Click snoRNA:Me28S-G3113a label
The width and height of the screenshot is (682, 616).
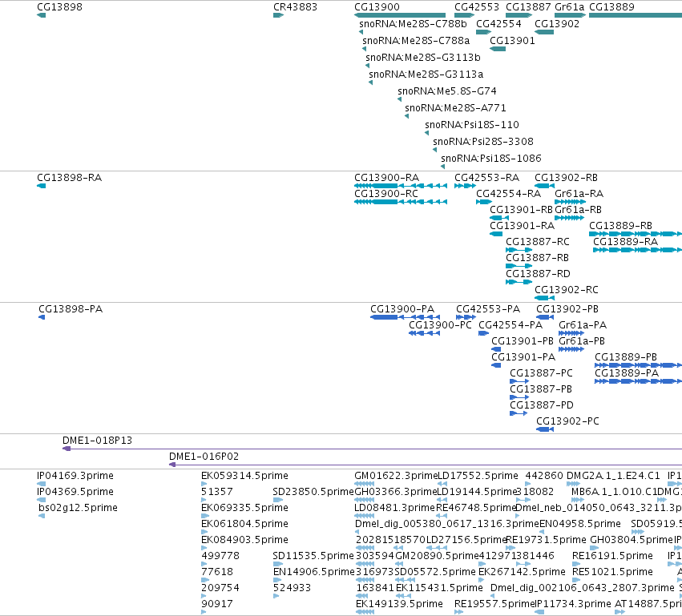pyautogui.click(x=426, y=74)
